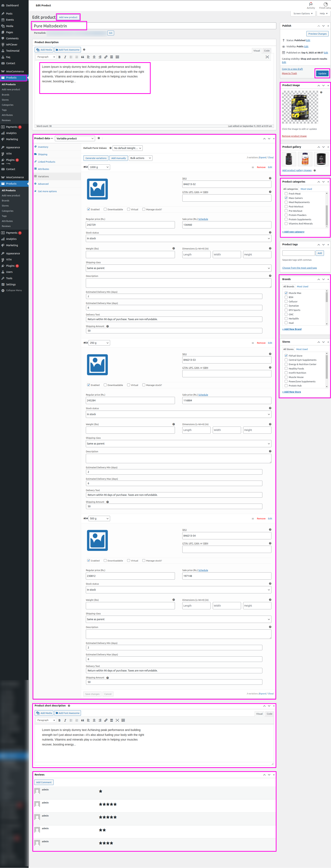Click variation #52 image placeholder
The width and height of the screenshot is (331, 868).
point(97,189)
